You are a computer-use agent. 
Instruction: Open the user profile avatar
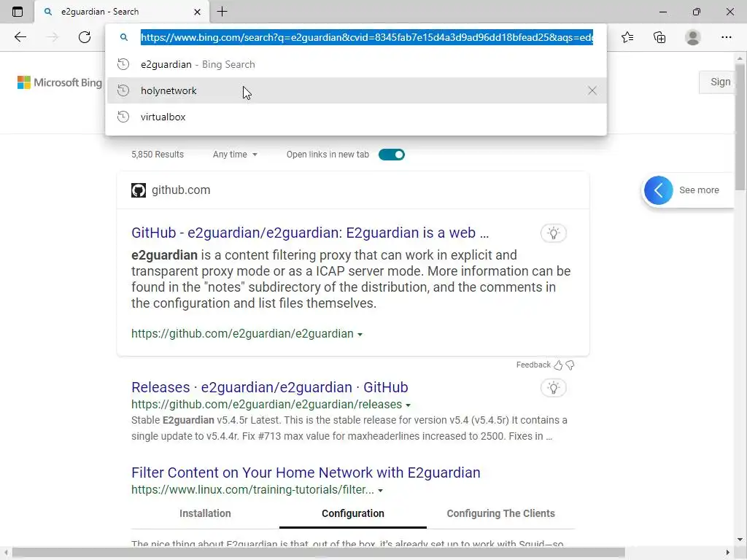click(x=693, y=37)
